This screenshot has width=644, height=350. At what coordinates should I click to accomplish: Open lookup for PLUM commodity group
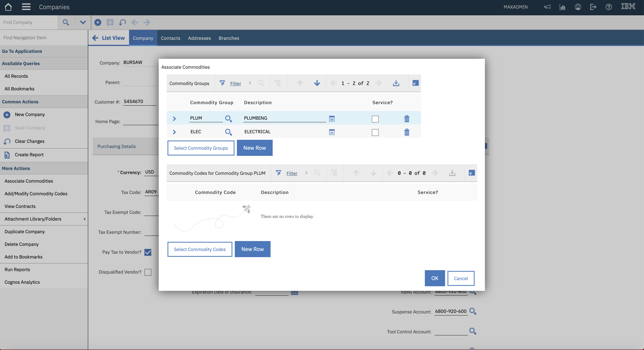pyautogui.click(x=228, y=119)
